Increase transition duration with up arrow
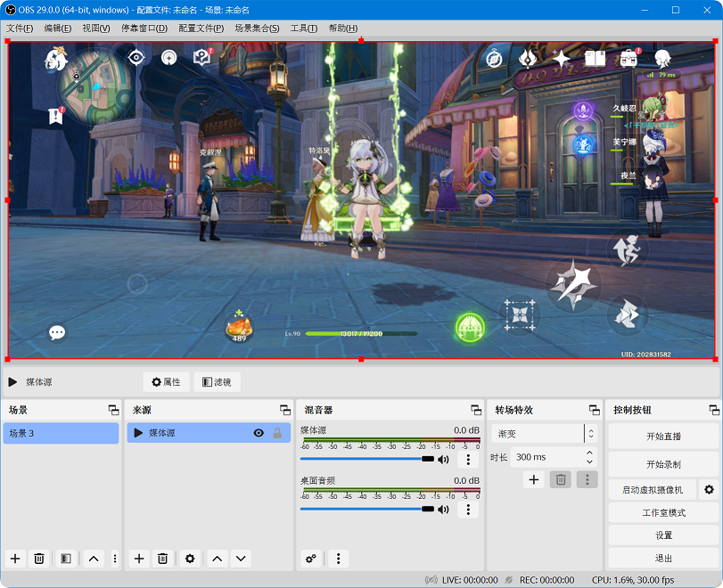723x588 pixels. pyautogui.click(x=589, y=453)
